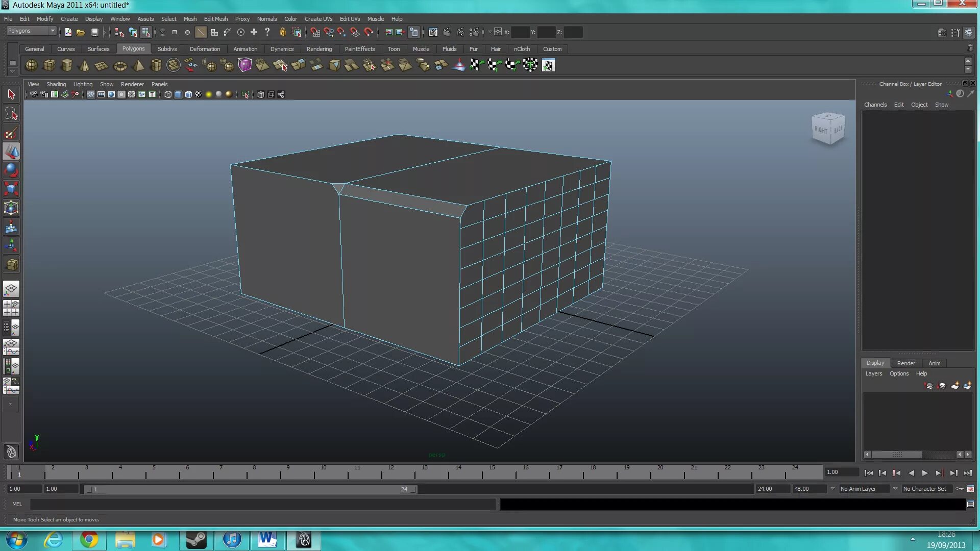Open the render view clapperboard icon
This screenshot has width=980, height=551.
coord(432,32)
